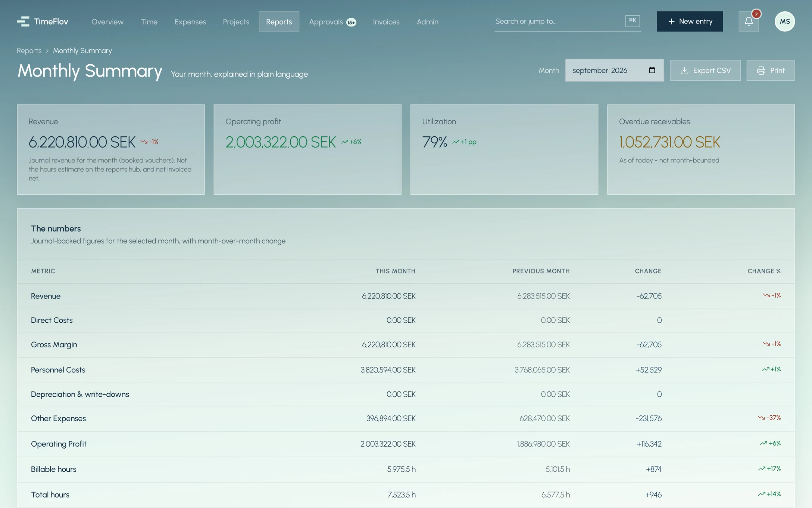This screenshot has height=508, width=812.
Task: Click the september 2026 month field
Action: pyautogui.click(x=614, y=70)
